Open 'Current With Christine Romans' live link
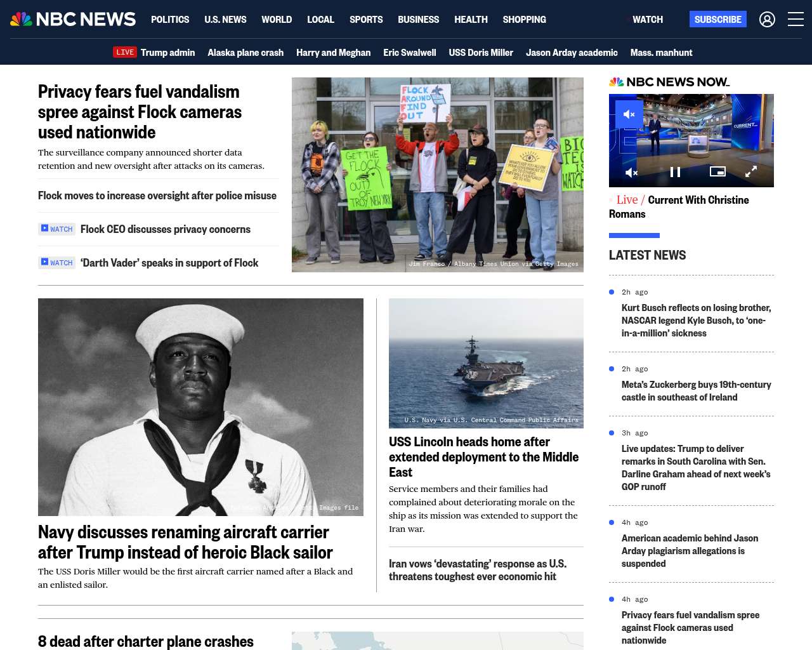 pyautogui.click(x=679, y=207)
